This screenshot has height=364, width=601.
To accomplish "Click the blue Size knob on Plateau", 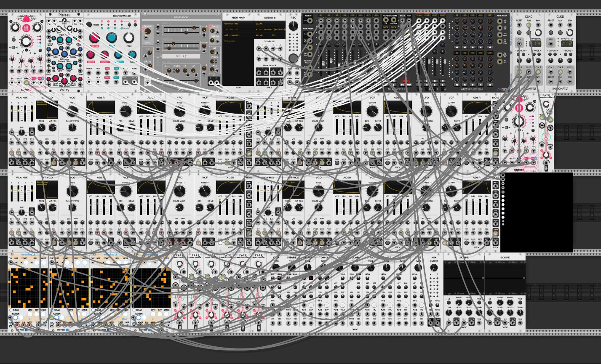I will pyautogui.click(x=56, y=52).
